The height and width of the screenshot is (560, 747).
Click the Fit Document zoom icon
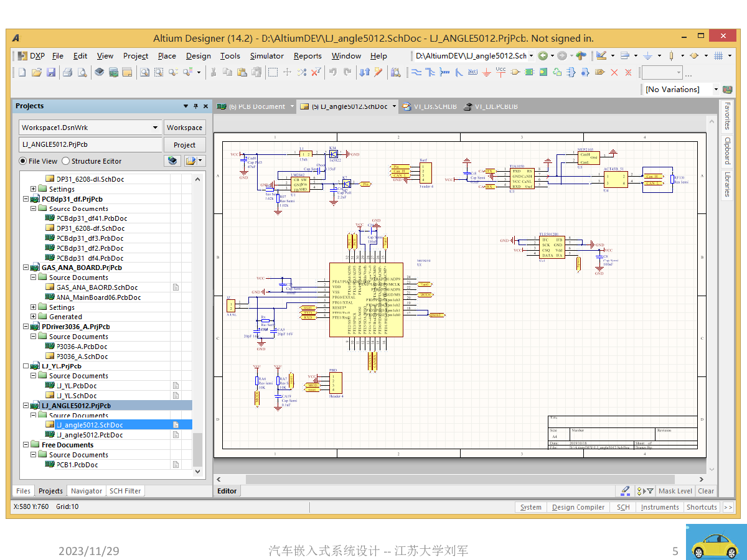[144, 72]
